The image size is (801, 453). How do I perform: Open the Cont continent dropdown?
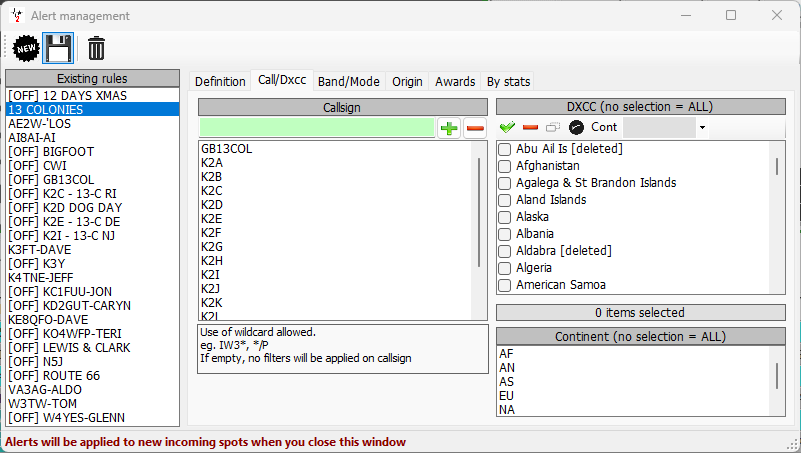click(702, 127)
